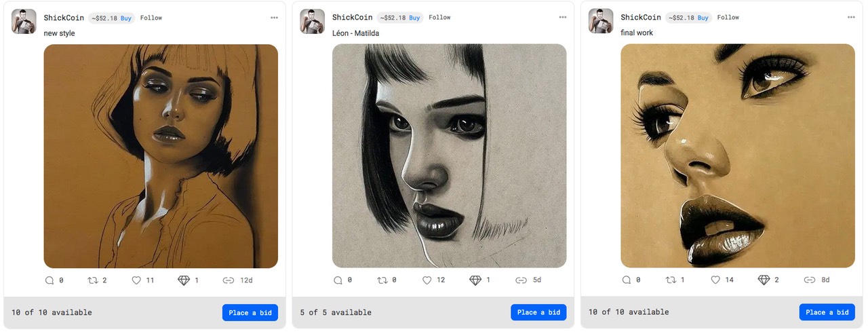The width and height of the screenshot is (868, 334).
Task: Buy ShickCoin from the 'Léon - Matilda' post
Action: 414,18
